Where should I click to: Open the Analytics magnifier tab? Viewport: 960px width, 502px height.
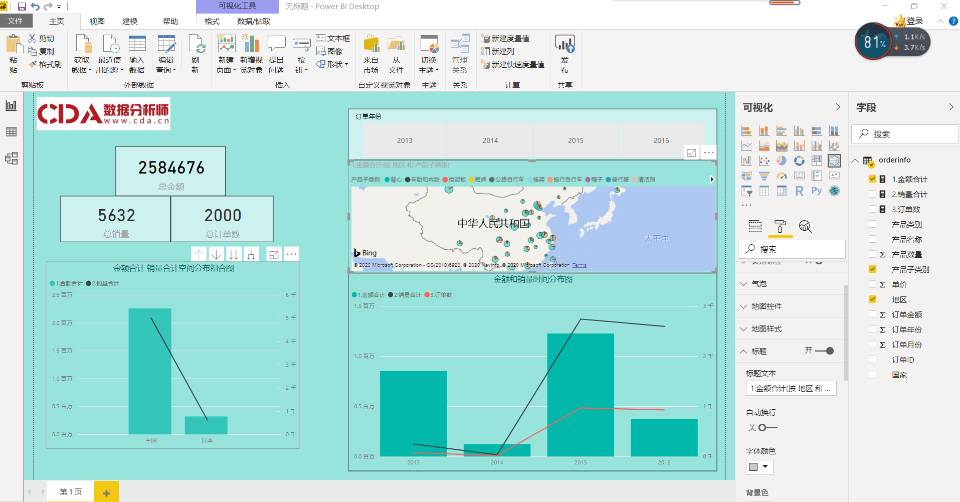[x=805, y=227]
